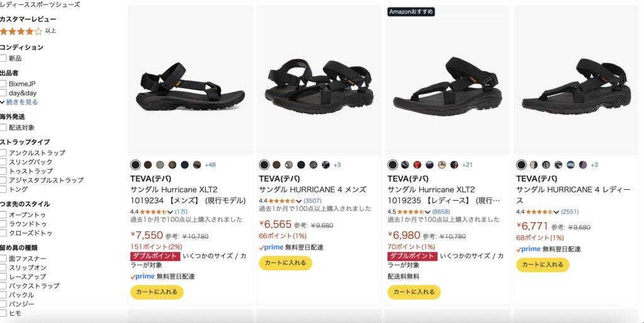Screen dimensions: 644x323
Task: Open the サンダル HURRICANE 4 レディース title
Action: pyautogui.click(x=574, y=195)
